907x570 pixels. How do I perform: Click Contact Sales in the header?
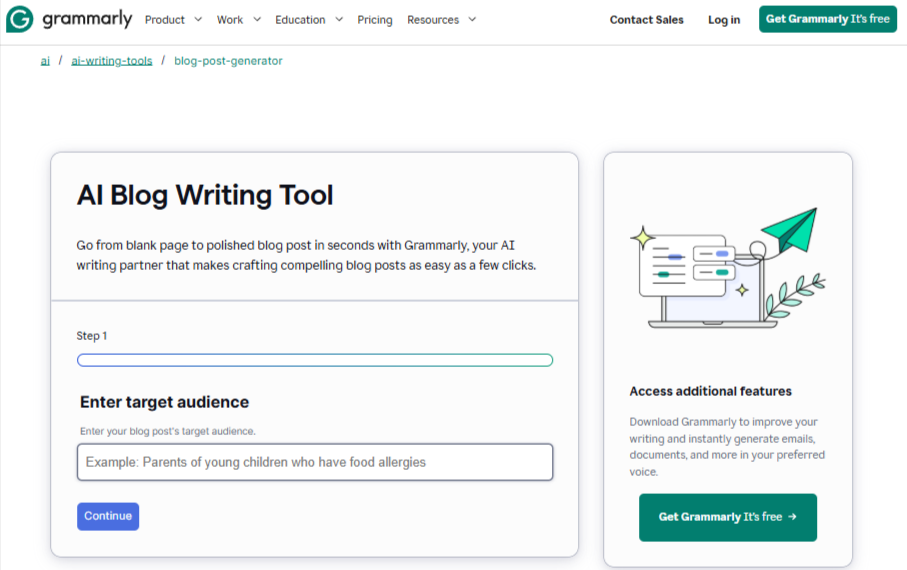(x=647, y=20)
